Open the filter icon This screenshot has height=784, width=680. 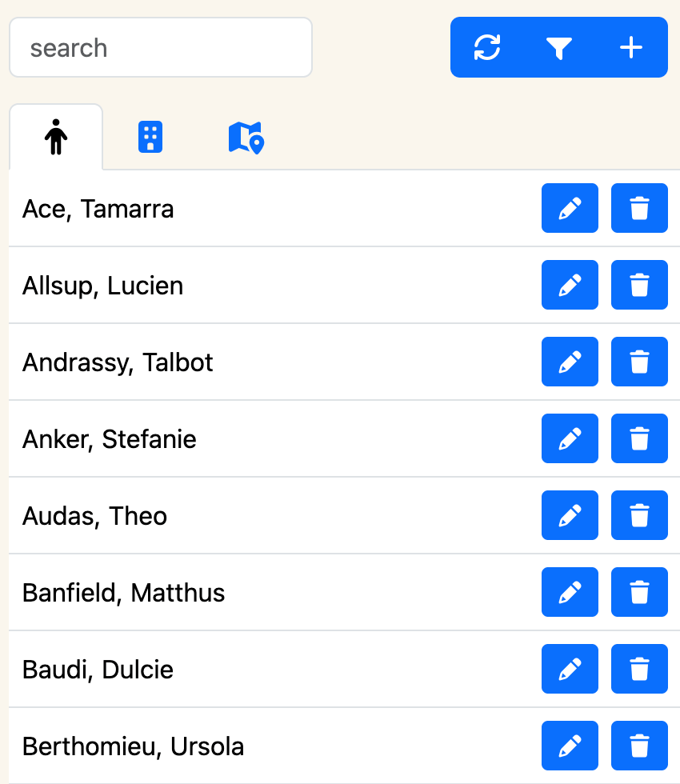[x=558, y=47]
